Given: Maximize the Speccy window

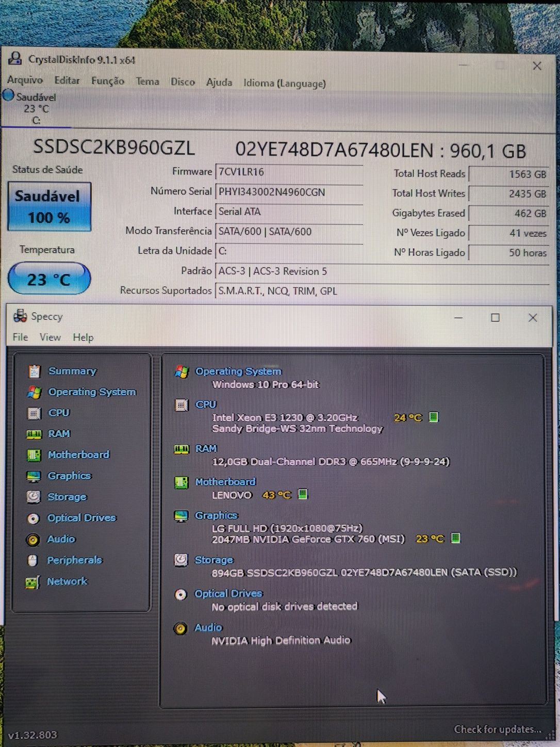Looking at the screenshot, I should point(495,318).
